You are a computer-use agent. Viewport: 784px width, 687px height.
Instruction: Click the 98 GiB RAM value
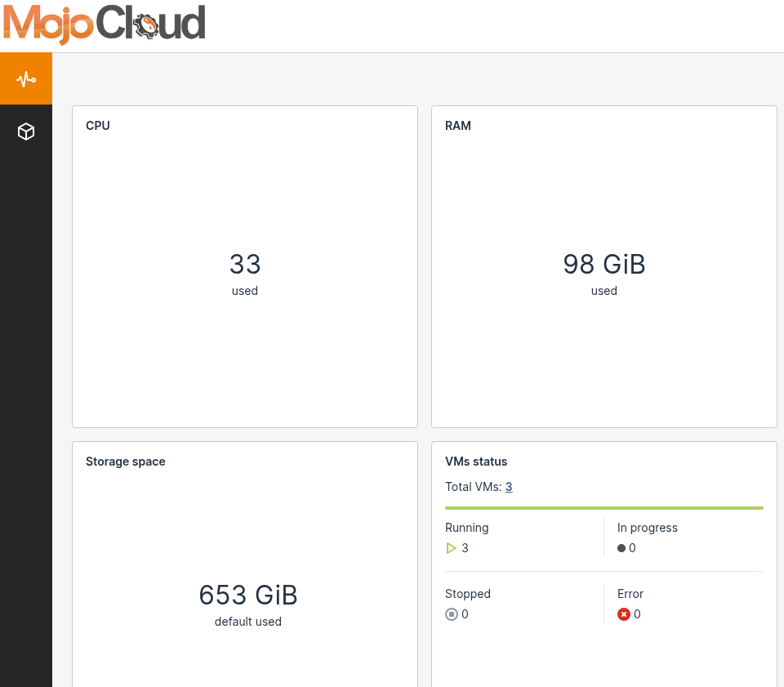[x=604, y=264]
